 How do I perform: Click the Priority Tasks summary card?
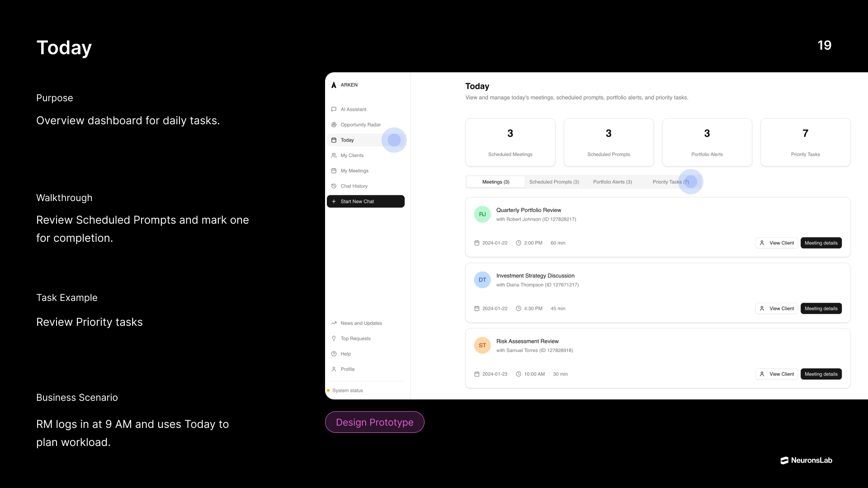click(x=805, y=142)
